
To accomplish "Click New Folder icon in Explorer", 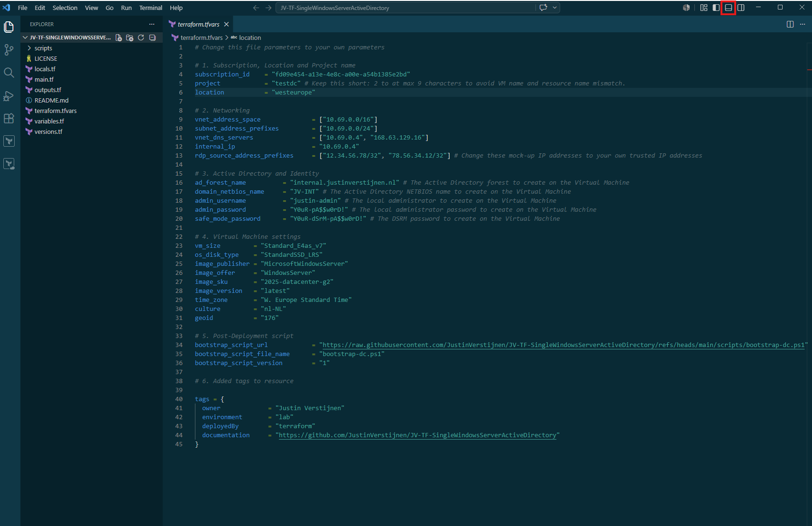I will click(x=129, y=38).
